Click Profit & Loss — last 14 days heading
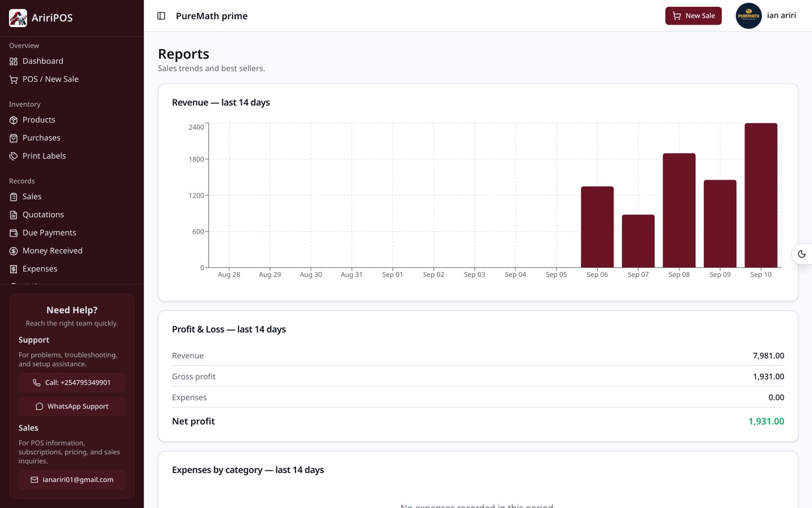The width and height of the screenshot is (812, 508). [x=229, y=329]
